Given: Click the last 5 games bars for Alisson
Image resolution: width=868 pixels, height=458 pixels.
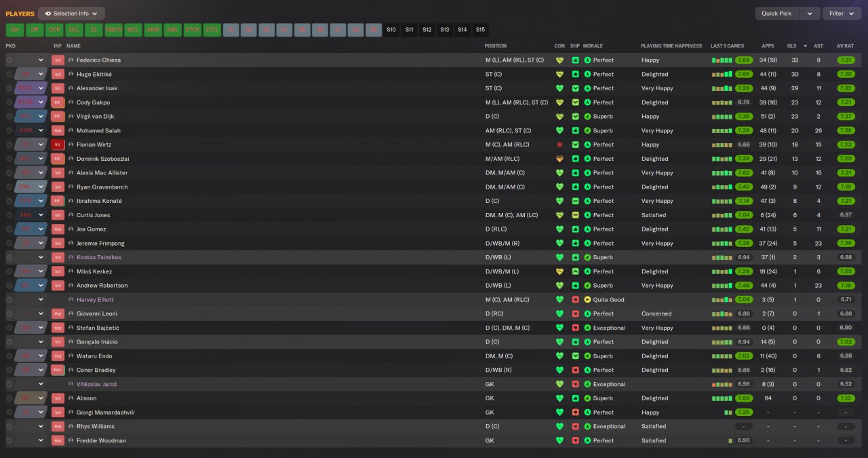Looking at the screenshot, I should coord(722,398).
